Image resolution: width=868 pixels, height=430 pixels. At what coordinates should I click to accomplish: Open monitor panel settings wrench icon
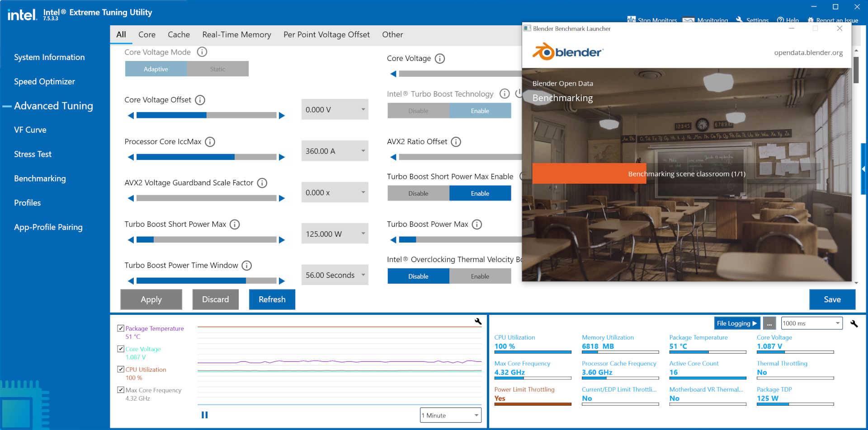pos(854,323)
